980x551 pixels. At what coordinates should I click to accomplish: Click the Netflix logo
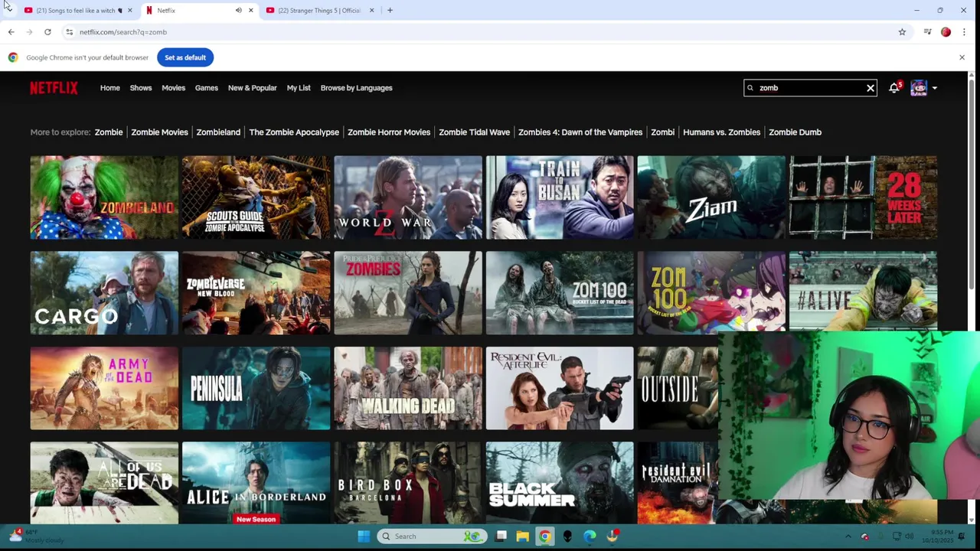coord(54,88)
